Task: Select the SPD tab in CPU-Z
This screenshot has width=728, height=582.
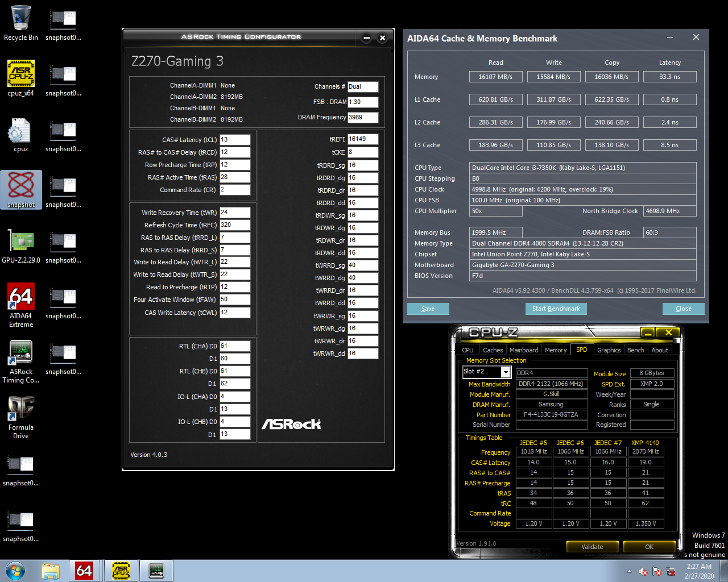Action: pyautogui.click(x=581, y=350)
